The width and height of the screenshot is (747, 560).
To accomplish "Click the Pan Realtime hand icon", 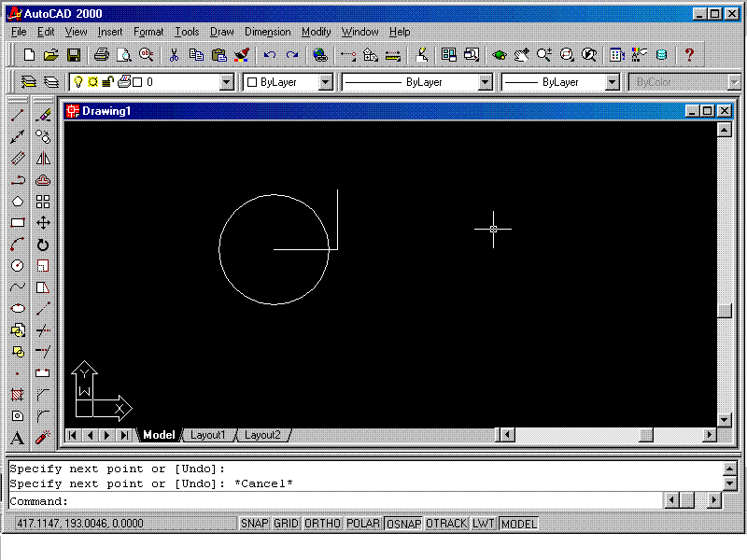I will click(x=522, y=55).
